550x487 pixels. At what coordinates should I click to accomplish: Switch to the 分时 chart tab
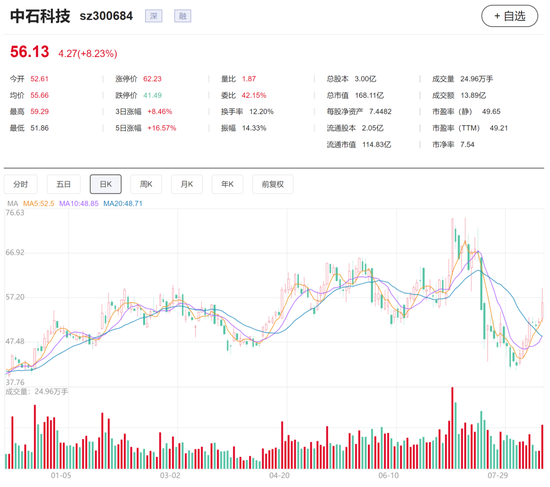coord(21,184)
